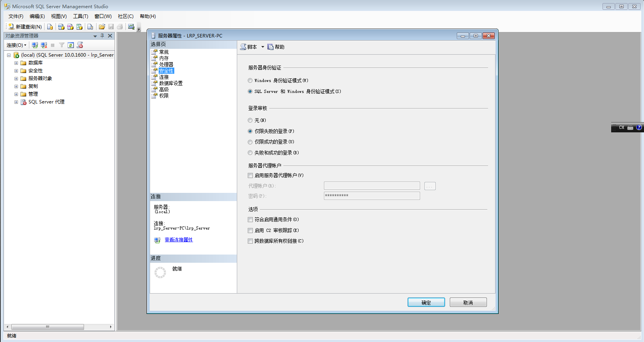The width and height of the screenshot is (644, 342).
Task: Expand the 安全性 folder in Object Explorer
Action: tap(16, 71)
